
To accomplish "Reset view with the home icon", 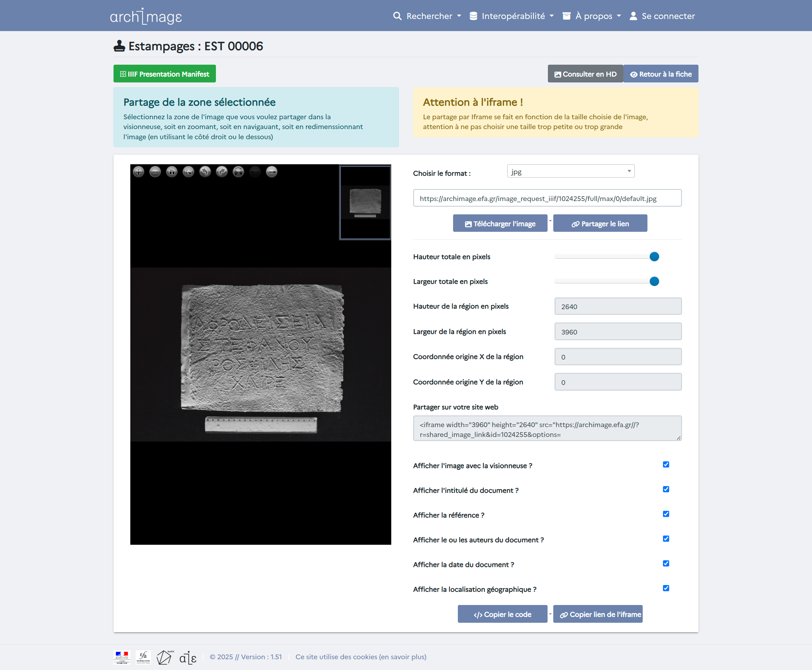I will click(x=172, y=172).
